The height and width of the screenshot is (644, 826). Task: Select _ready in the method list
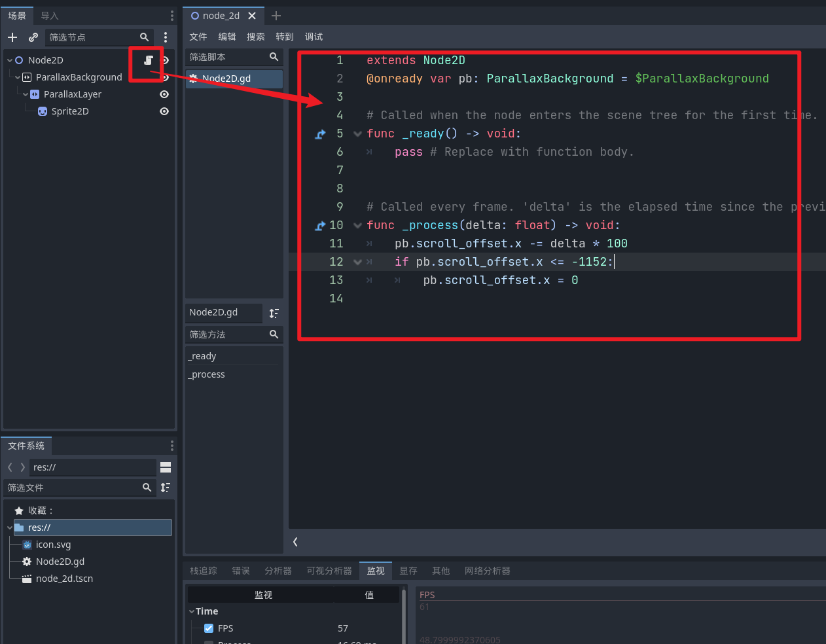tap(202, 355)
